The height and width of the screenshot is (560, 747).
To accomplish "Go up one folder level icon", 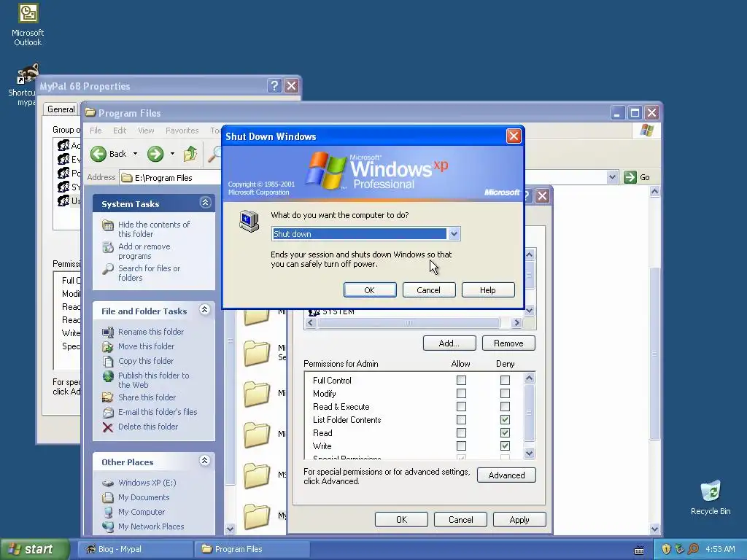I will [190, 154].
